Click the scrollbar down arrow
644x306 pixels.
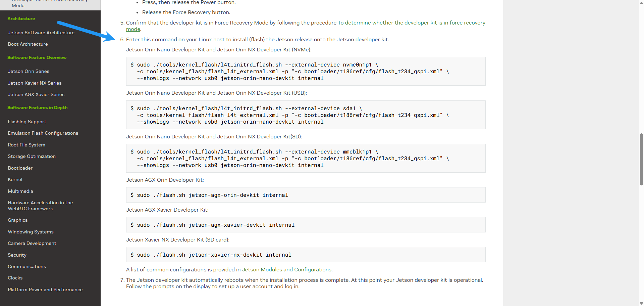[641, 303]
